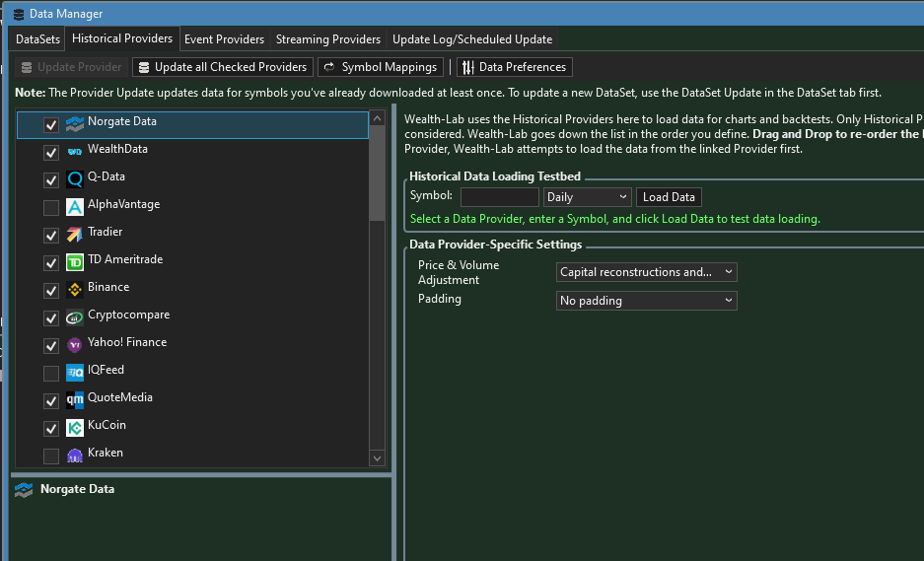The height and width of the screenshot is (561, 924).
Task: Click the Yahoo! Finance provider icon
Action: coord(75,345)
